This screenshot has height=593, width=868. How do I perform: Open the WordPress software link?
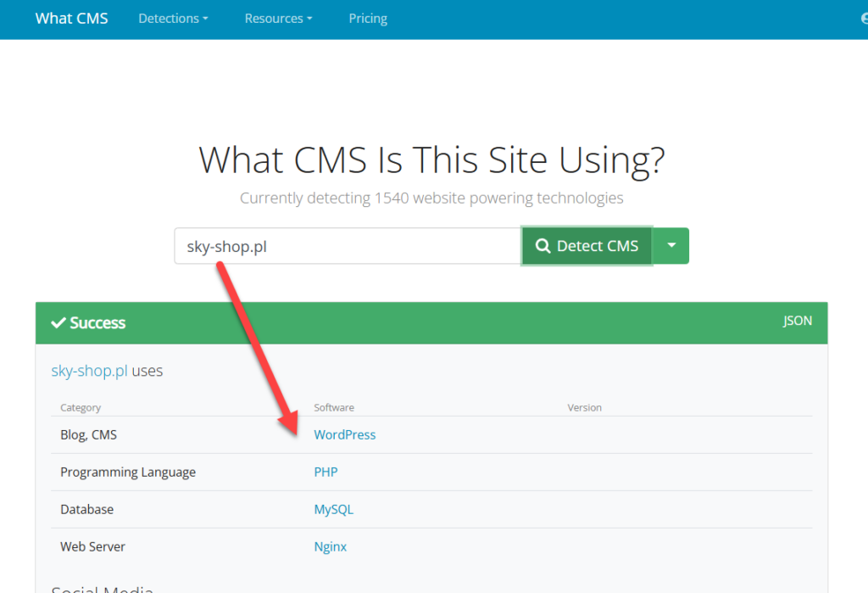[x=344, y=434]
